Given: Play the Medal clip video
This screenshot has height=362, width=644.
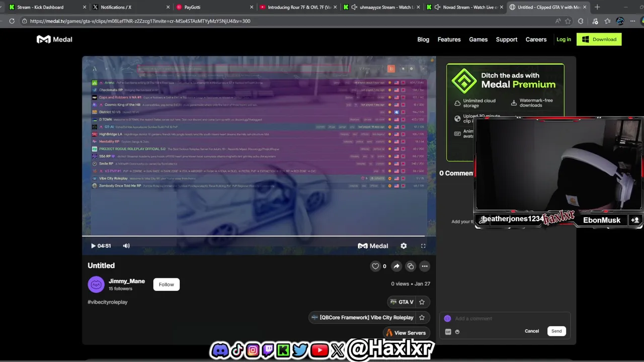Looking at the screenshot, I should coord(93,246).
